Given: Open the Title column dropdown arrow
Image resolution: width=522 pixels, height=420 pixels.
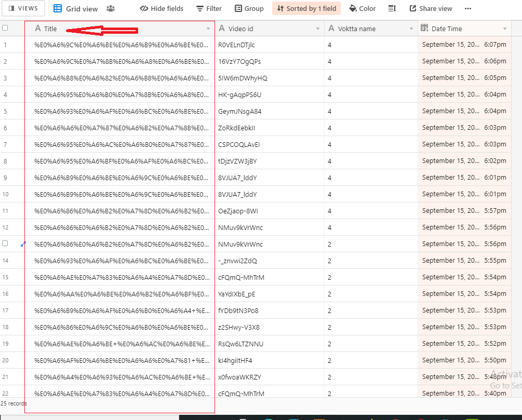Looking at the screenshot, I should [x=208, y=28].
